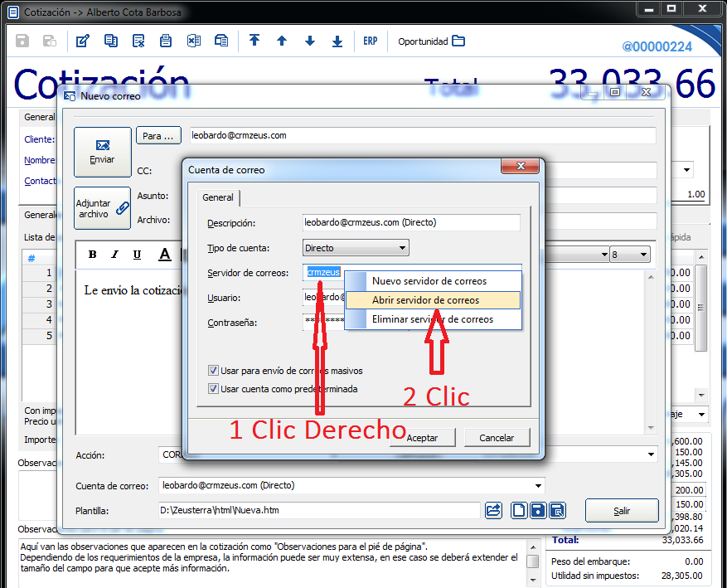Click the move-to-bottom arrow icon
The height and width of the screenshot is (588, 727).
(x=337, y=41)
